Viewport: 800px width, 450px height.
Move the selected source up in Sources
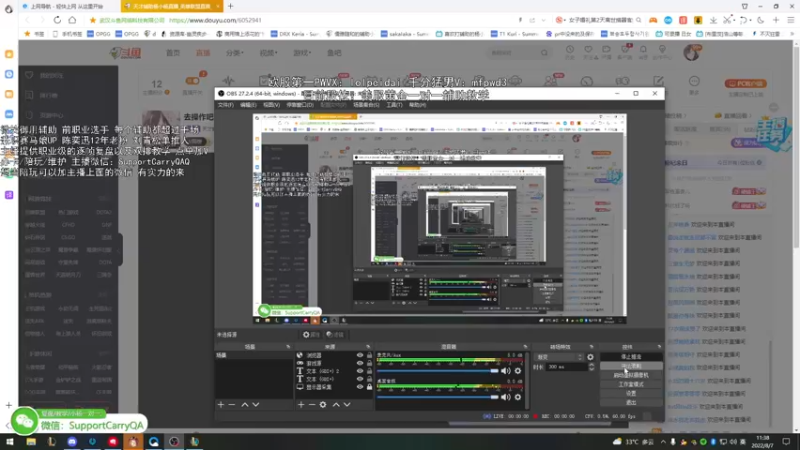(x=336, y=405)
